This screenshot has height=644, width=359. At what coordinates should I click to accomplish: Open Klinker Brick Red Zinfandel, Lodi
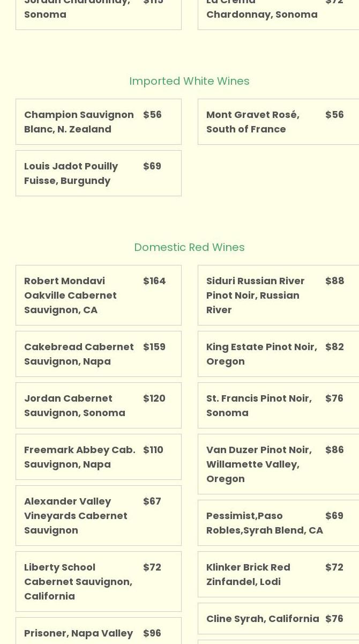tap(279, 574)
